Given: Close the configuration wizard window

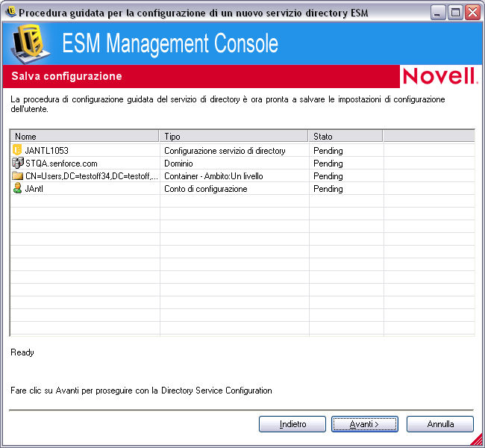Looking at the screenshot, I should [472, 12].
